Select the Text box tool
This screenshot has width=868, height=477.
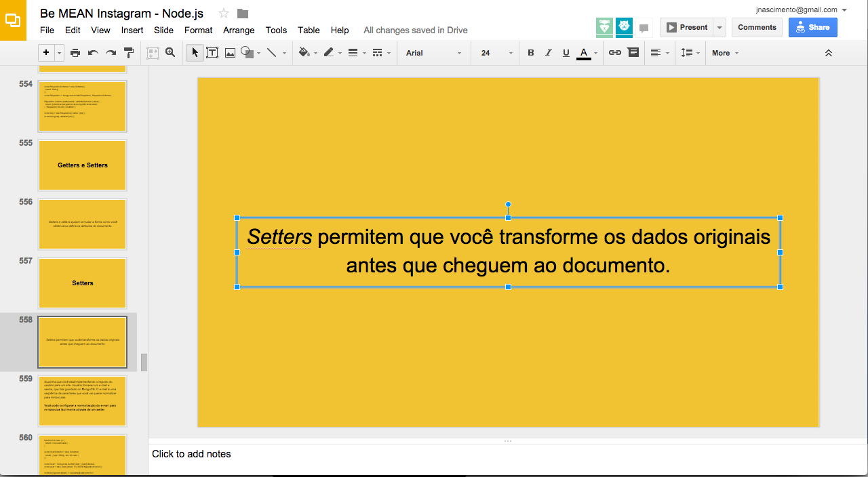(212, 53)
